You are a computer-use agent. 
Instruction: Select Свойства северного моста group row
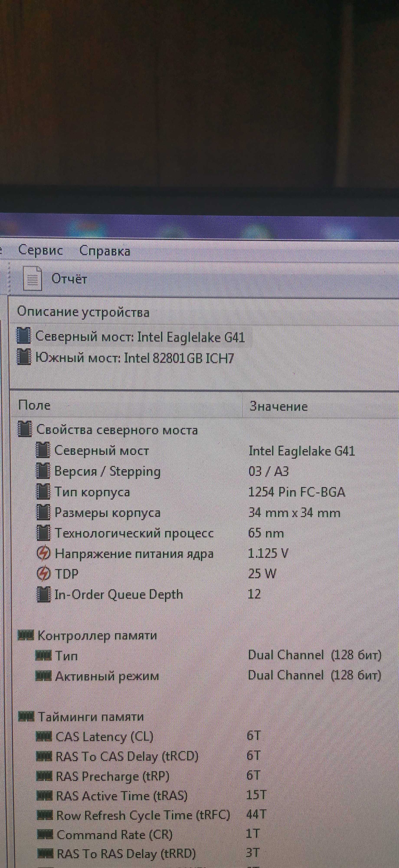[108, 430]
